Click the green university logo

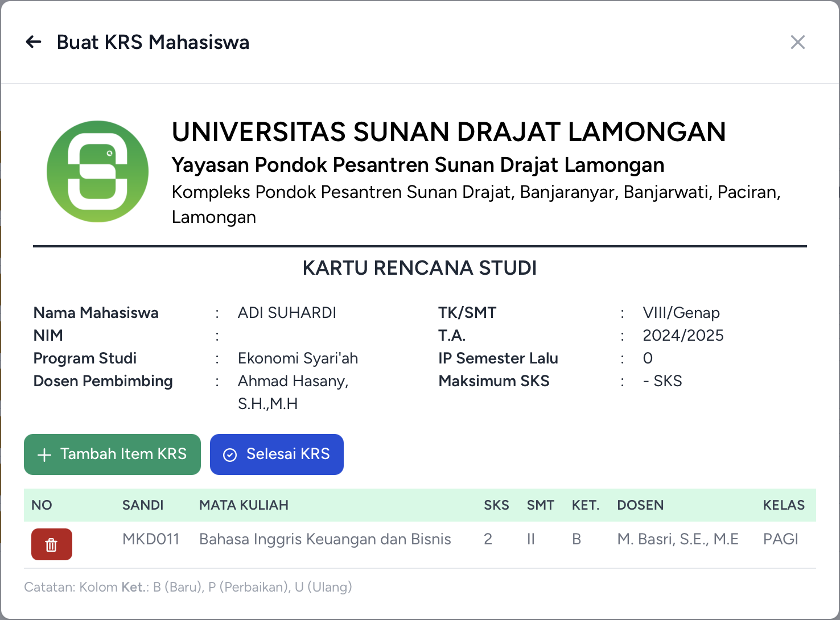(x=98, y=171)
